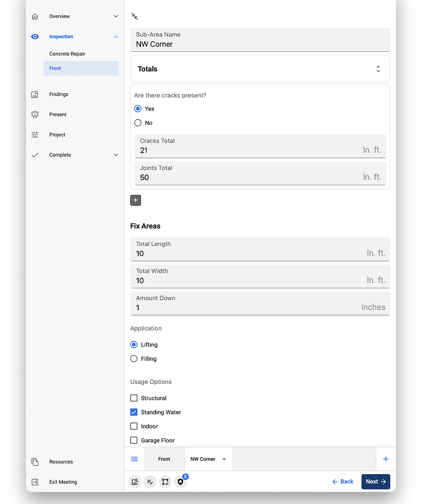Click the Overview label in sidebar
Screen dimensions: 422x504
click(59, 16)
